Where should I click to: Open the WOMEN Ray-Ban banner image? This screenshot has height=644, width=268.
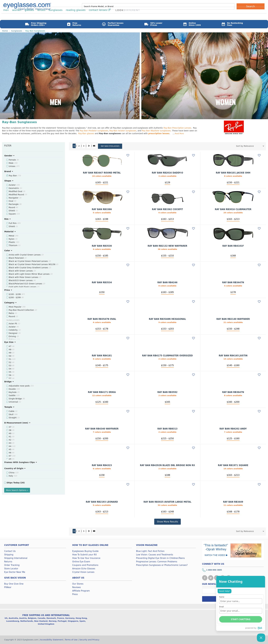pyautogui.click(x=204, y=76)
